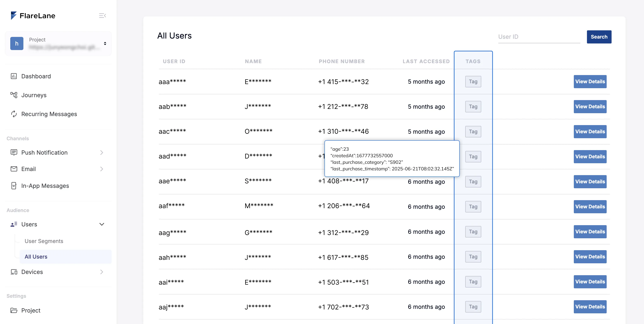Screen dimensions: 644x324
Task: Open the Project selector dropdown
Action: pos(58,43)
